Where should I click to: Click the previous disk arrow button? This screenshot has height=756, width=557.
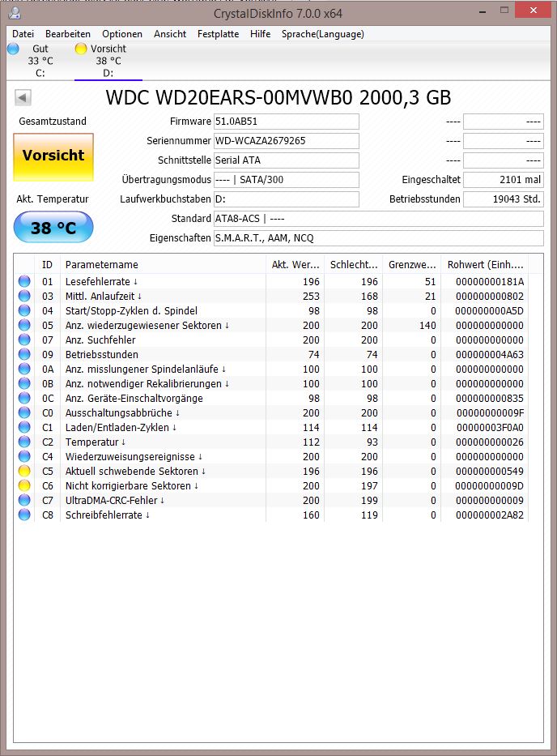23,97
